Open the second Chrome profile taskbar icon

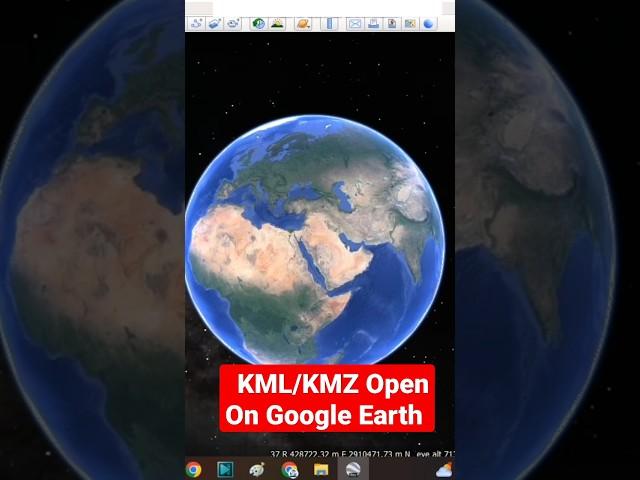tap(289, 469)
